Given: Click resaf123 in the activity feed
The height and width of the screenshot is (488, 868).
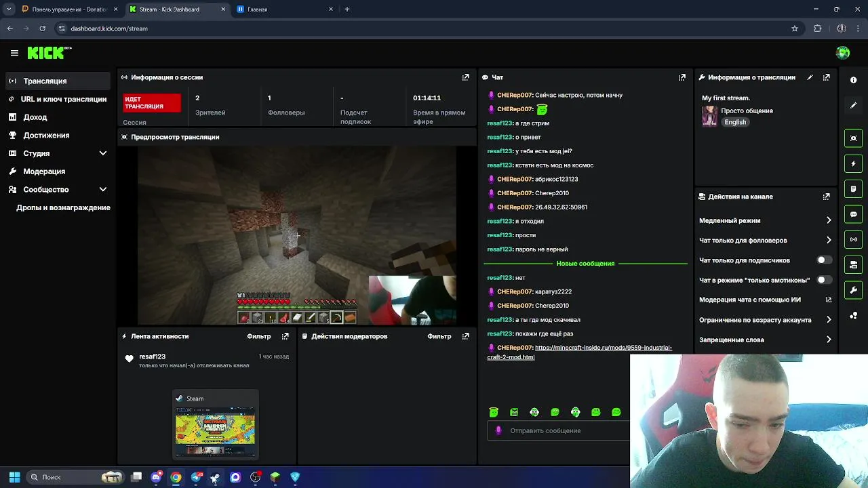Looking at the screenshot, I should tap(152, 357).
